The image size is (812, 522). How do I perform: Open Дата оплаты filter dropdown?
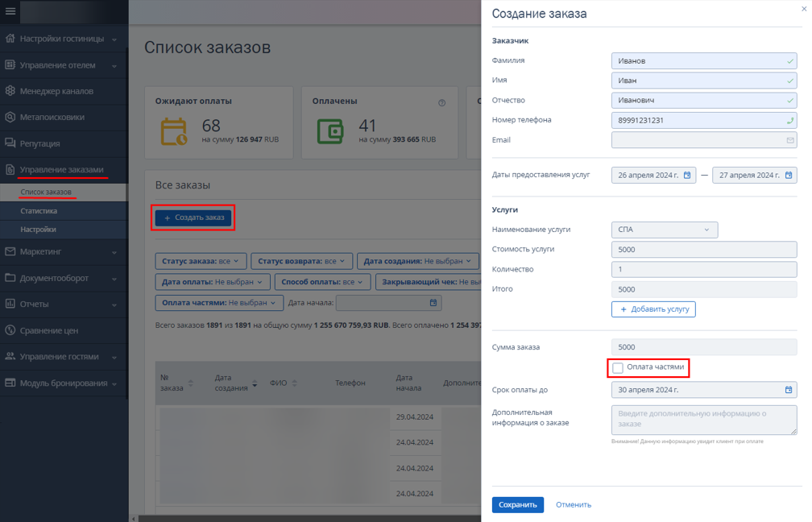[213, 282]
